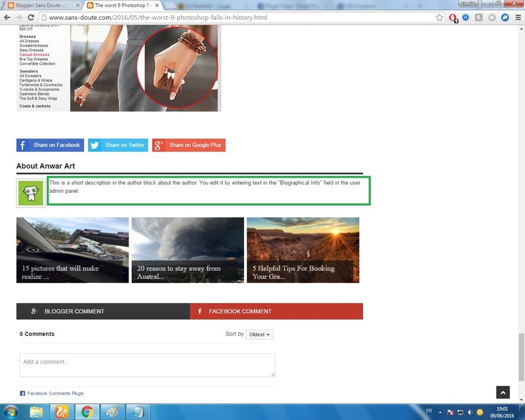525x420 pixels.
Task: Click the orange round tray icon
Action: click(480, 412)
